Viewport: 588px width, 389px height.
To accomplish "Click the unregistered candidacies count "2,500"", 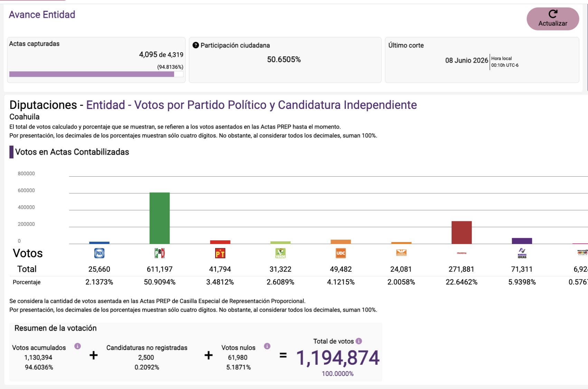I will click(x=146, y=358).
